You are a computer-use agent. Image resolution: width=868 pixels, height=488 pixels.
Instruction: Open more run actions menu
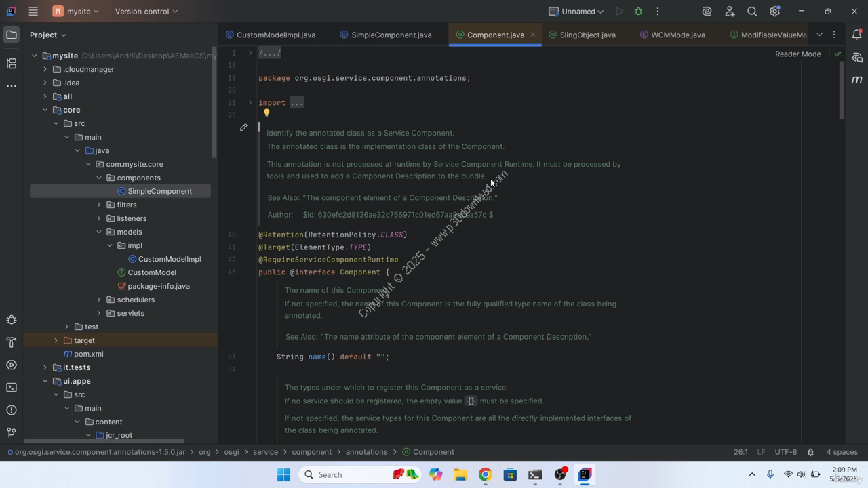[658, 12]
